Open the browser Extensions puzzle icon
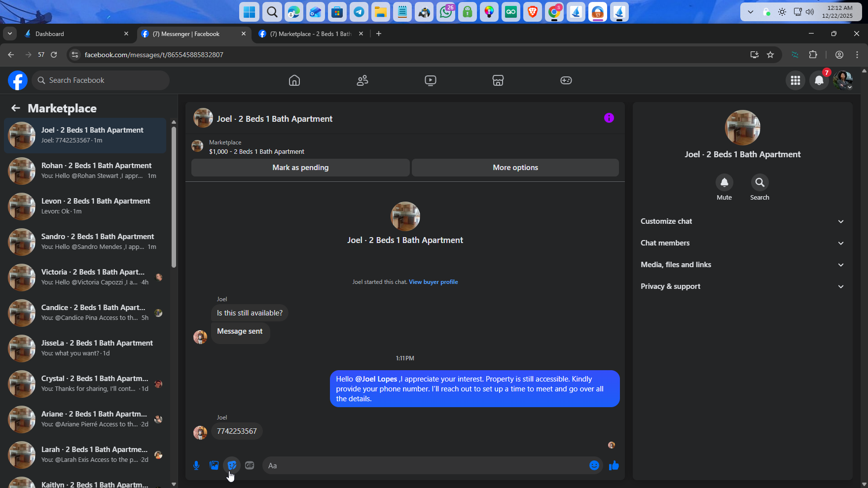Image resolution: width=868 pixels, height=488 pixels. pos(813,55)
